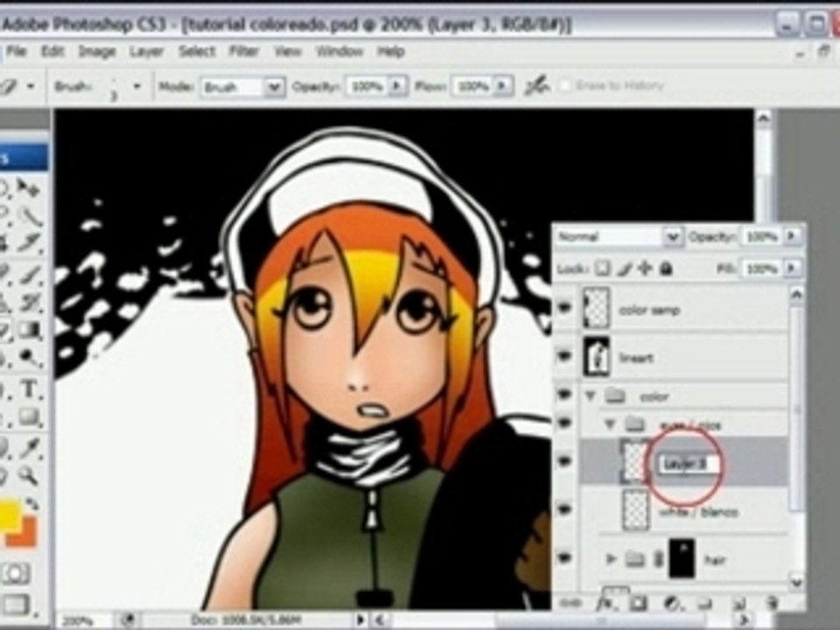Create new adjustment layer
This screenshot has height=630, width=840.
point(671,604)
